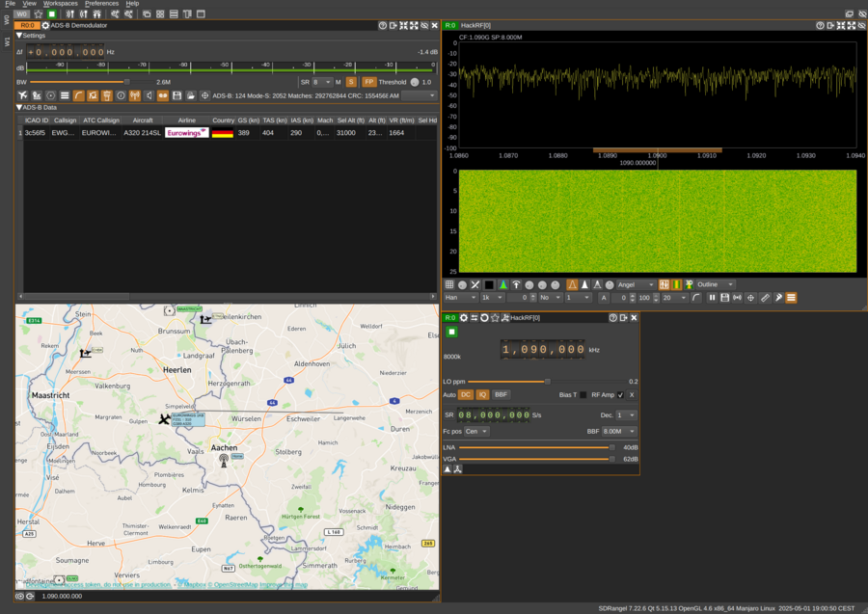Open the Dec. decimation dropdown
Viewport: 868px width, 614px height.
(x=627, y=414)
